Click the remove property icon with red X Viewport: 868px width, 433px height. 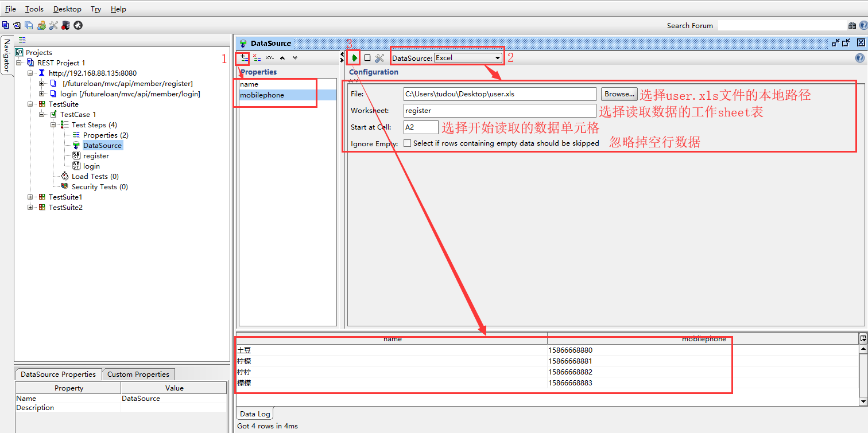coord(257,57)
